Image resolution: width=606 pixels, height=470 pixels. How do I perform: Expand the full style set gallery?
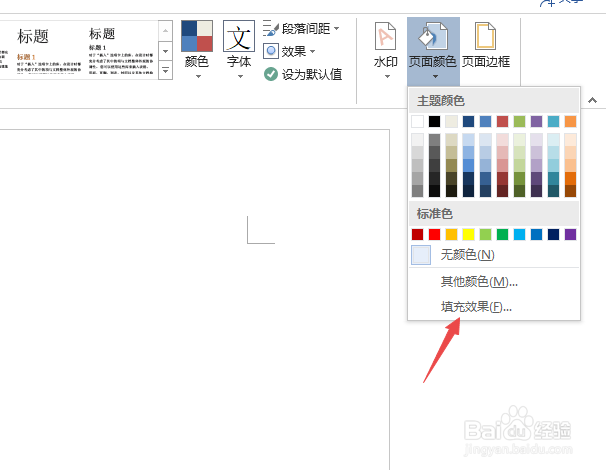click(x=165, y=71)
